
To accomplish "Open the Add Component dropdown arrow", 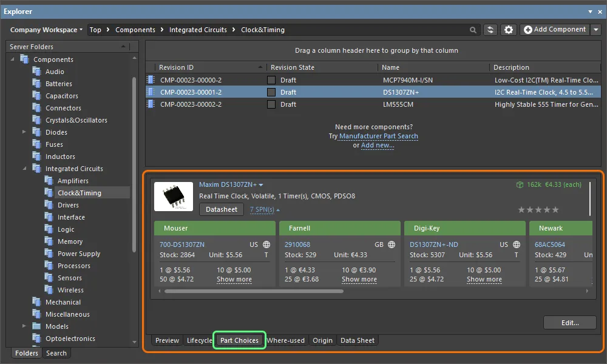I will (x=596, y=29).
